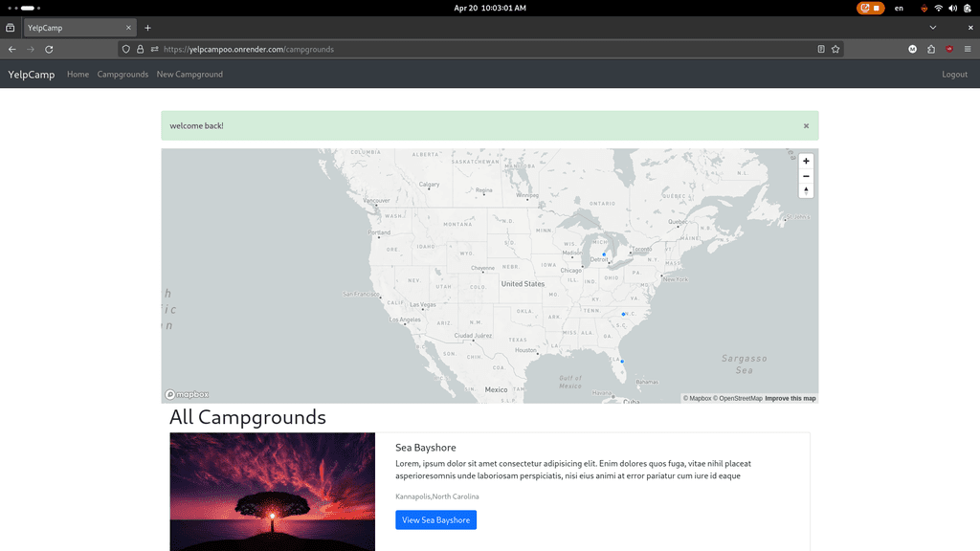Screen dimensions: 980x551
Task: Click Improve this map link
Action: 790,399
